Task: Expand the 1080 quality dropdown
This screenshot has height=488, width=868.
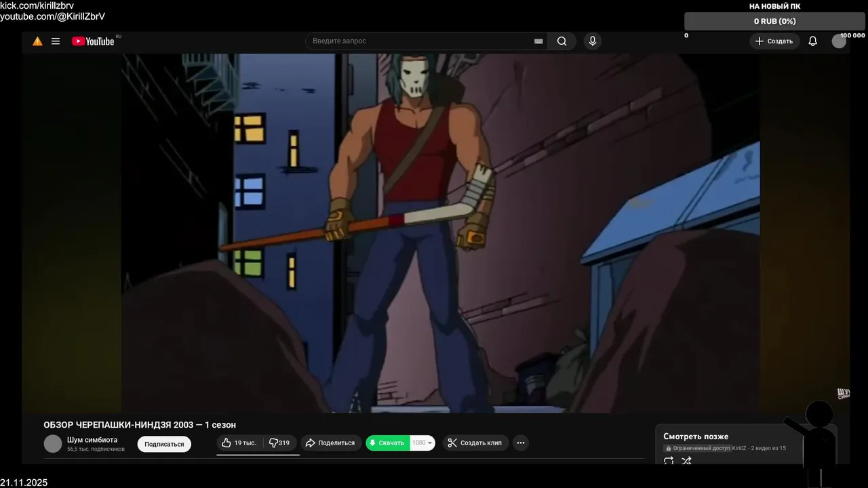Action: tap(422, 443)
